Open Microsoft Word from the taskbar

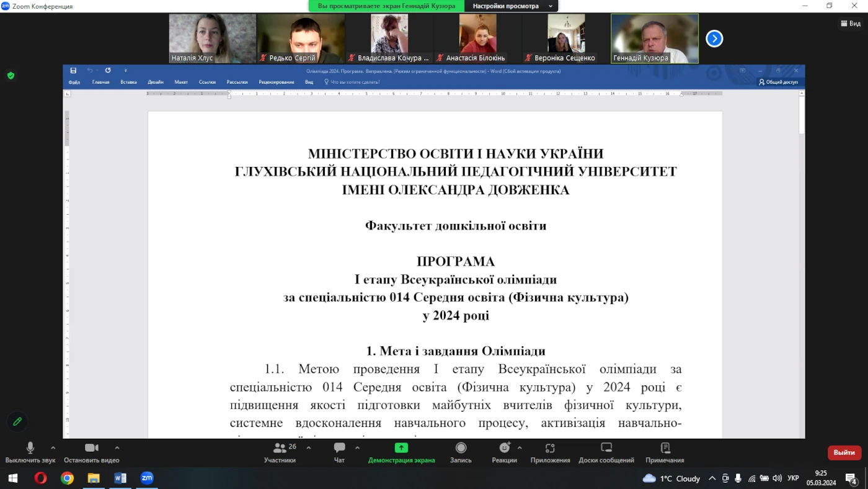[120, 478]
